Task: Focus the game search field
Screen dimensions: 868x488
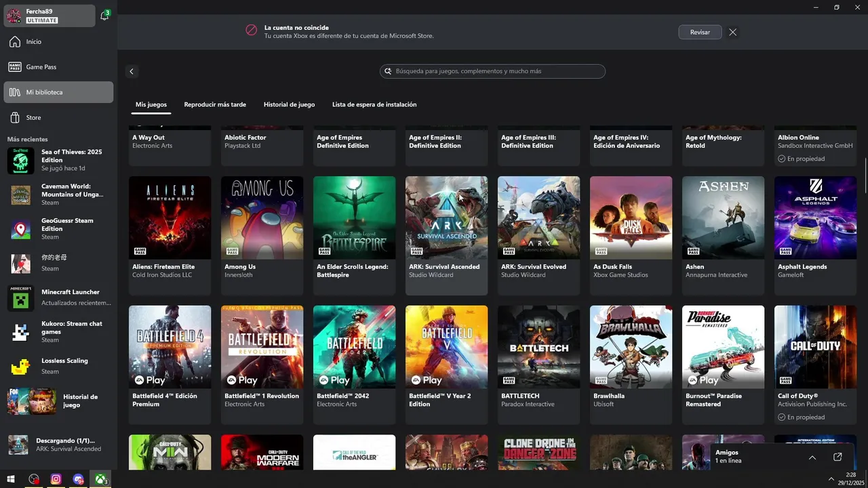Action: [x=492, y=71]
